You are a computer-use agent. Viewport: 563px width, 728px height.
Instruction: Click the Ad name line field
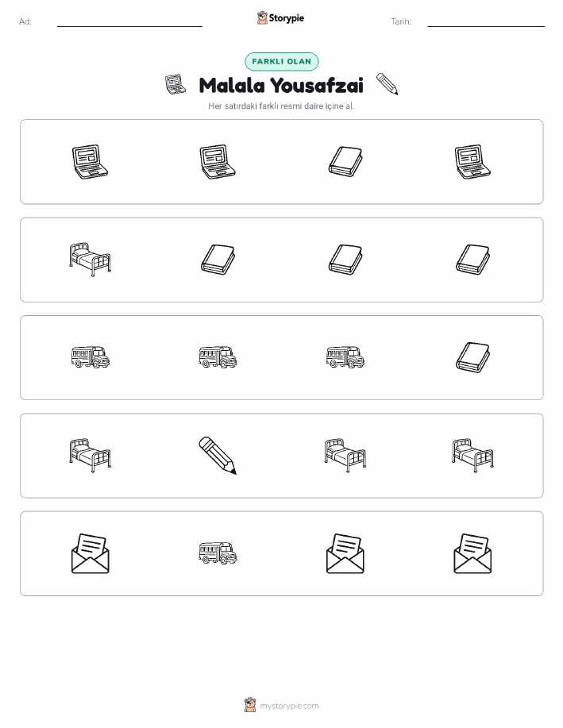click(129, 22)
